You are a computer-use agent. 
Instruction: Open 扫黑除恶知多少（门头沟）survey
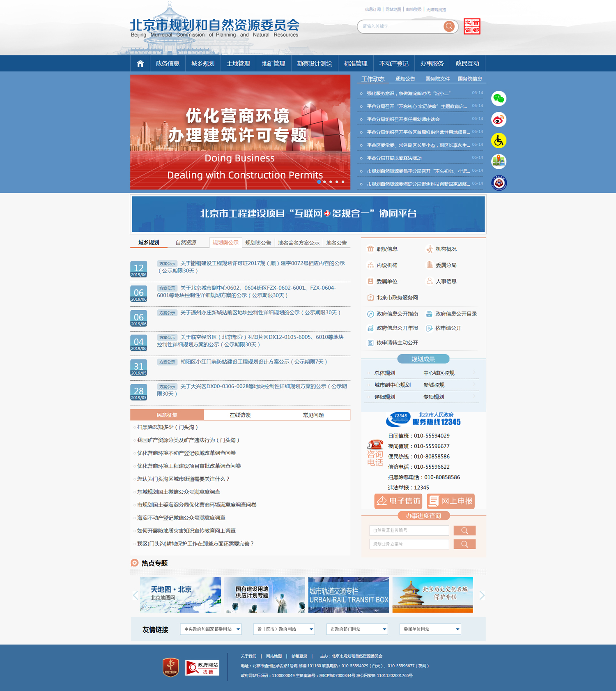(x=168, y=427)
